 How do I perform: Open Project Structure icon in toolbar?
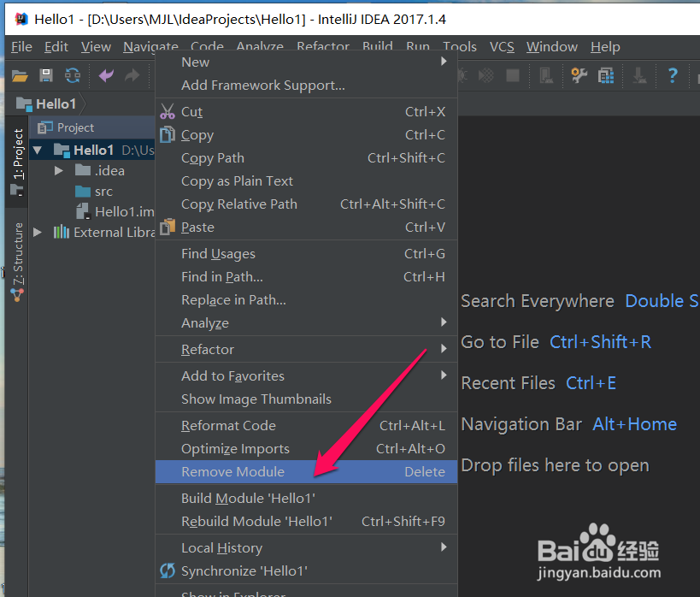tap(606, 75)
